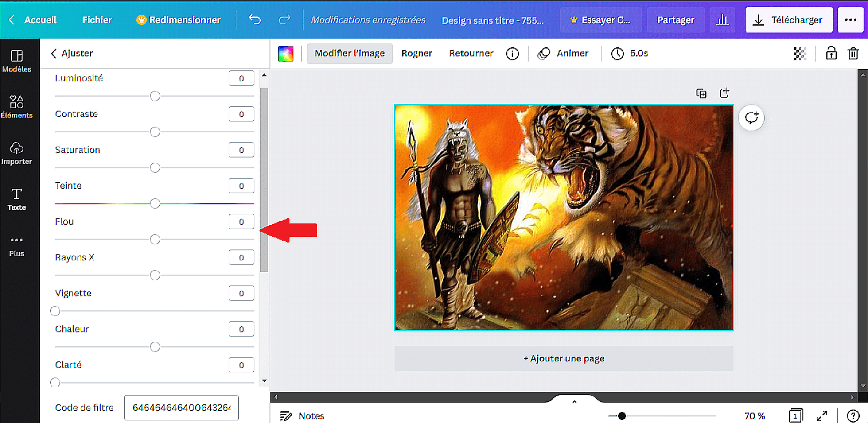This screenshot has width=868, height=423.
Task: Duplicate the page icon above canvas
Action: click(701, 93)
